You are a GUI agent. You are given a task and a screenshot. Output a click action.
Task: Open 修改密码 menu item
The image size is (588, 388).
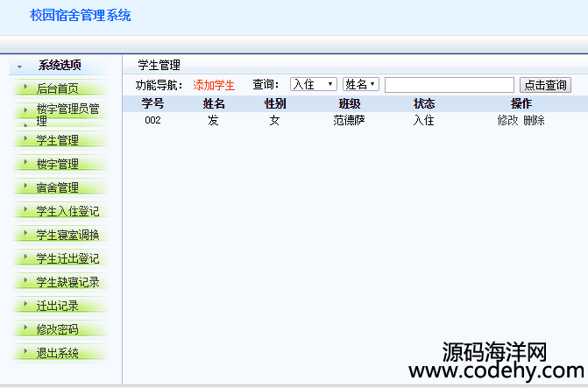tap(57, 329)
